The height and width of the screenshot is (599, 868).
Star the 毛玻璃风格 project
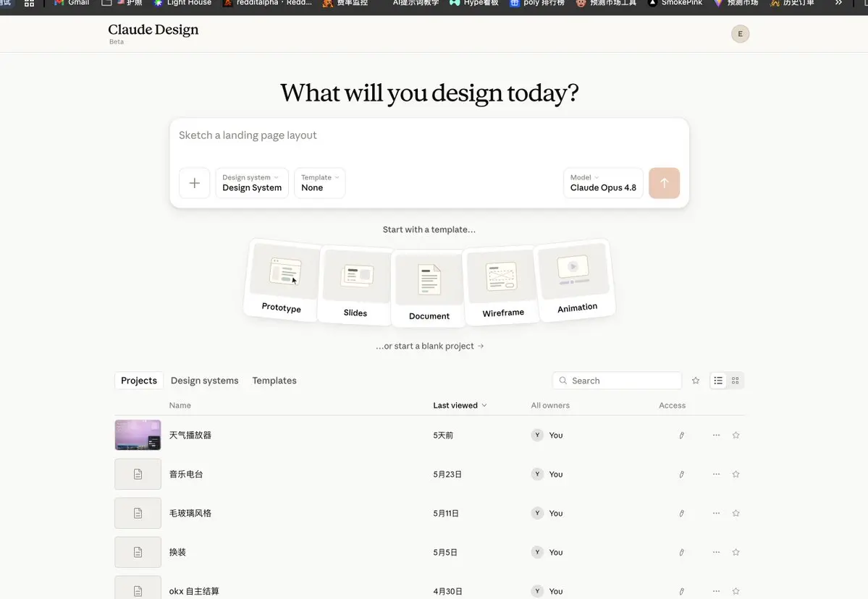[736, 513]
